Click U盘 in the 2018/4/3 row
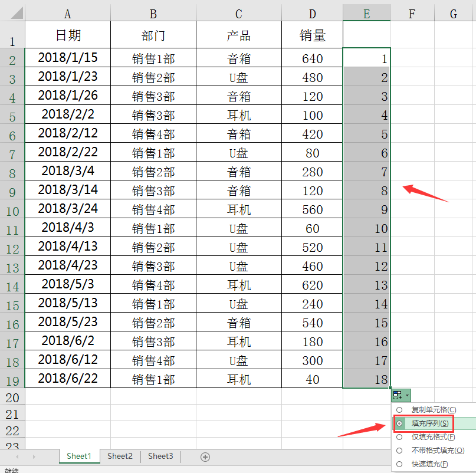The width and height of the screenshot is (476, 473). [x=239, y=228]
